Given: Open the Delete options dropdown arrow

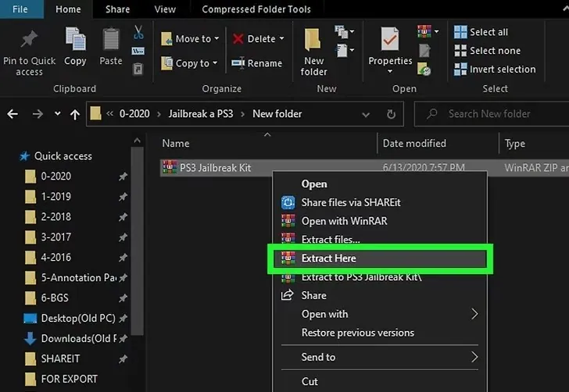Looking at the screenshot, I should point(281,38).
